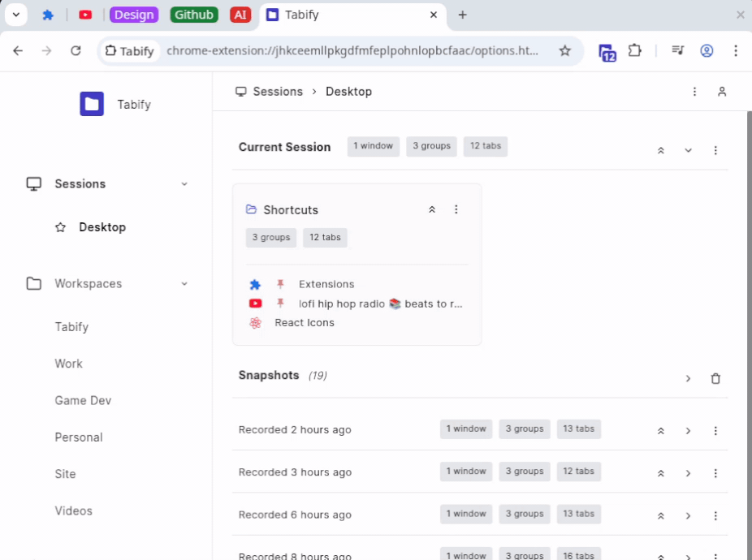Collapse the Shortcuts window card

(x=432, y=209)
